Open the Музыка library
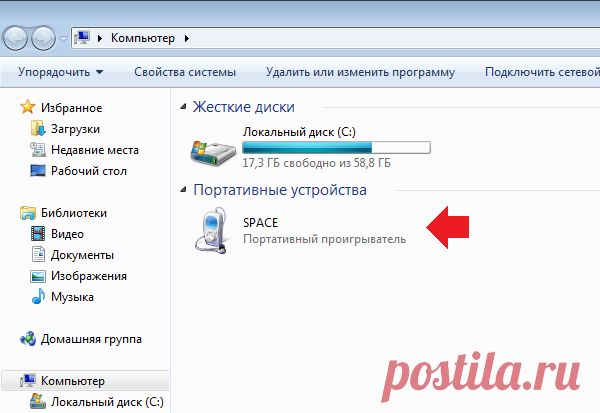The width and height of the screenshot is (600, 413). pos(72,297)
